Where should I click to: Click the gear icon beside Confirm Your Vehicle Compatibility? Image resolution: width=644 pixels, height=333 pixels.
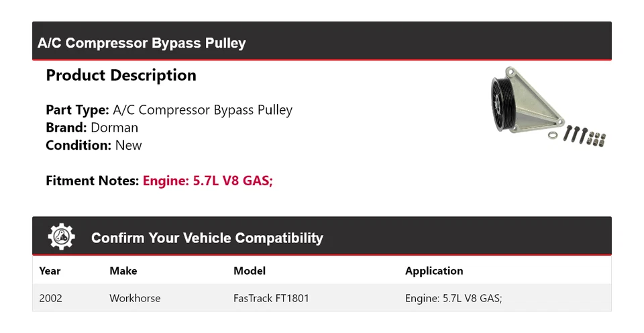point(62,238)
